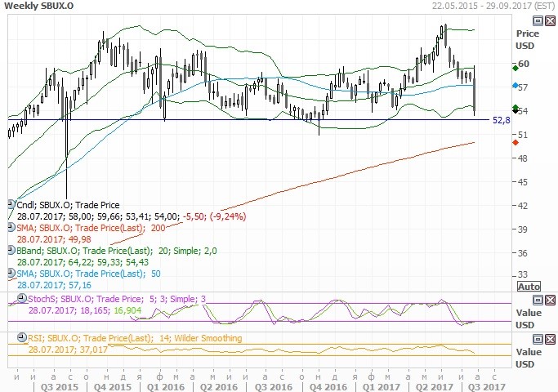Viewport: 558px width, 392px height.
Task: Click the green stochastic value 16,904
Action: coord(127,310)
